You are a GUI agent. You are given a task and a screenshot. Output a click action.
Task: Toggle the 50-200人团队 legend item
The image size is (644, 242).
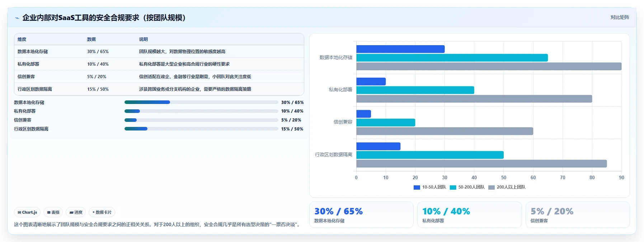467,187
